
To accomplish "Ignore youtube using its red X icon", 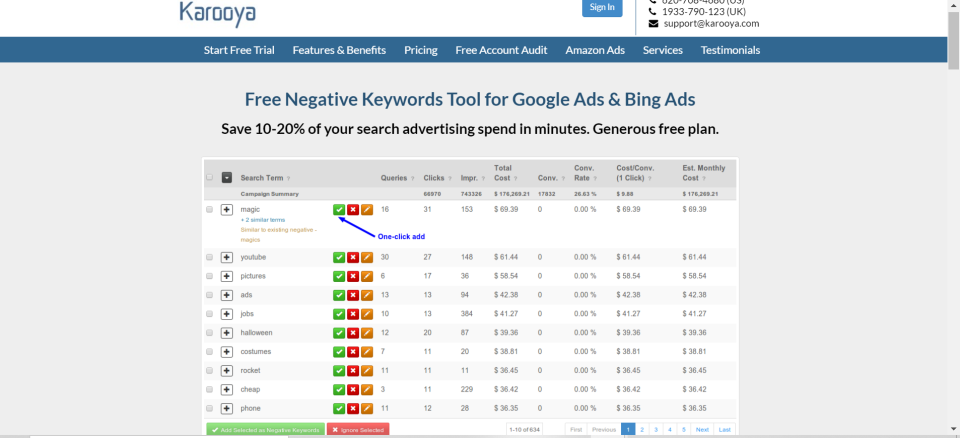I will click(353, 257).
